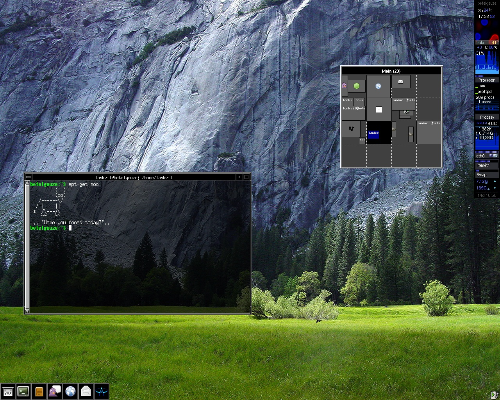The height and width of the screenshot is (400, 500).
Task: Open the mail envelope launcher
Action: pos(86,391)
